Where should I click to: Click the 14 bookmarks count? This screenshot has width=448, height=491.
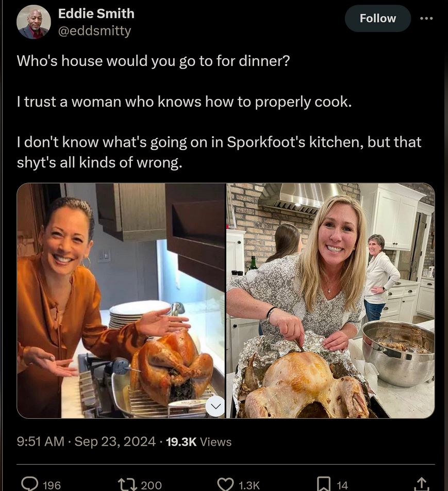coord(342,485)
